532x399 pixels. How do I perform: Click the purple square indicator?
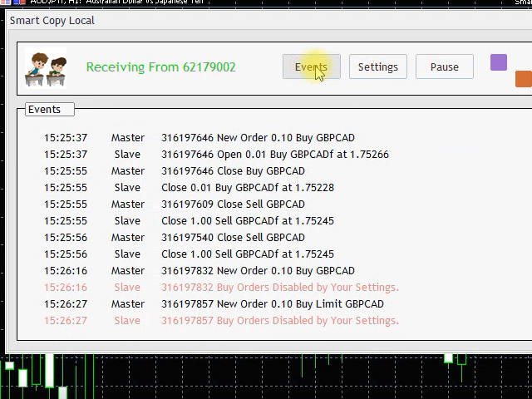[498, 63]
